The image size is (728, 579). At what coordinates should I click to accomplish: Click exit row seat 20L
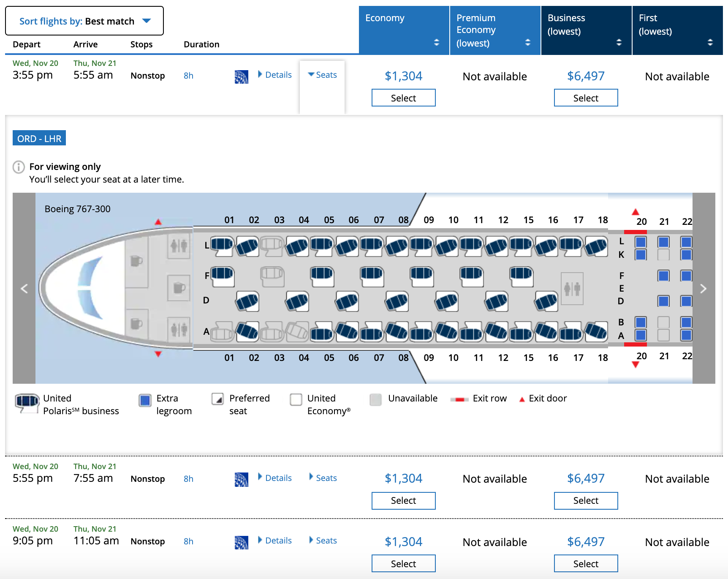coord(641,242)
